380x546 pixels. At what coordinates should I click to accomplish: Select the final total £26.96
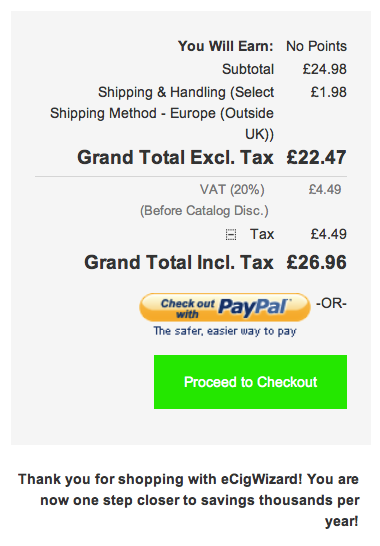point(316,262)
